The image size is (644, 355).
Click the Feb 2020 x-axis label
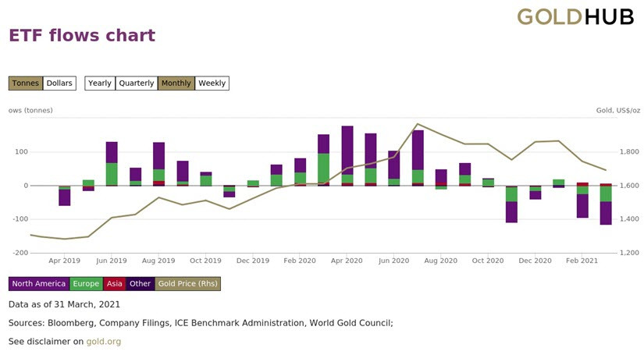tap(300, 261)
